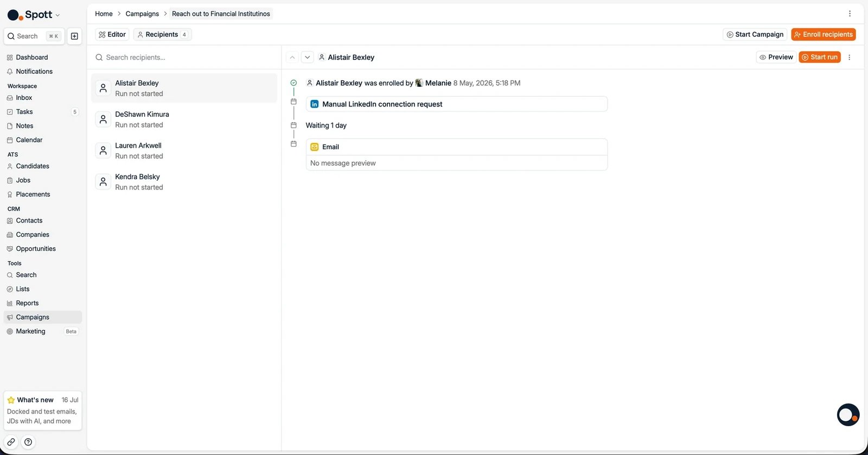The height and width of the screenshot is (455, 868).
Task: Open Marketing beta section
Action: [x=42, y=331]
